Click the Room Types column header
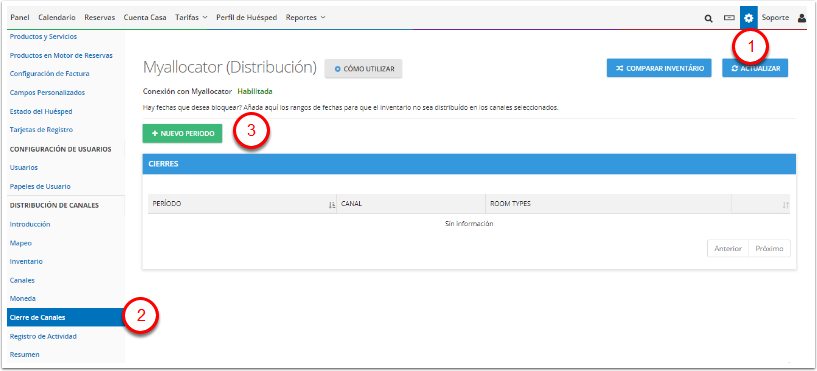 608,204
